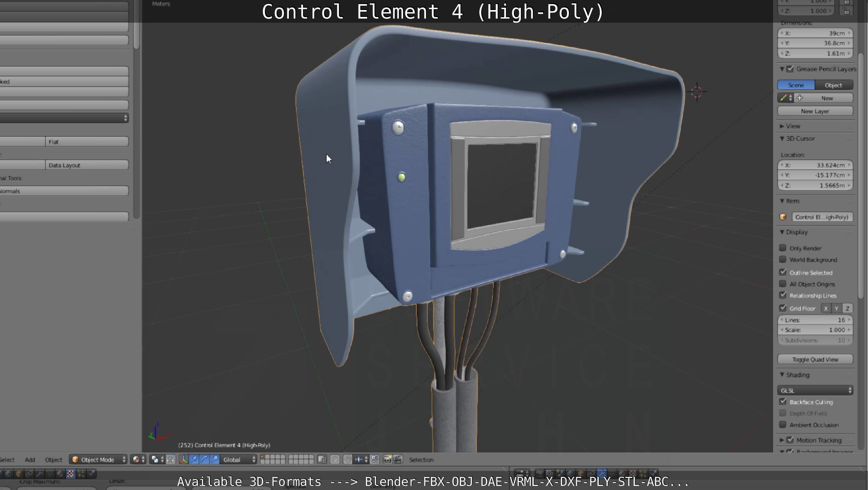Viewport: 868px width, 490px height.
Task: Toggle grid floor X axis button
Action: [826, 308]
